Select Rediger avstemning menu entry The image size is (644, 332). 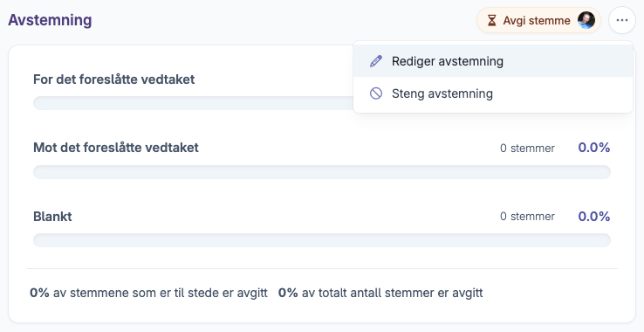tap(493, 61)
